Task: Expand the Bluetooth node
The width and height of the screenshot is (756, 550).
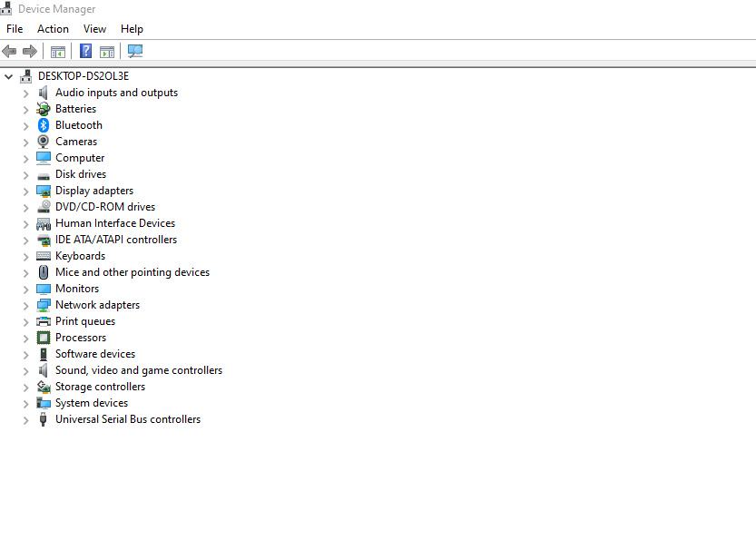Action: pyautogui.click(x=26, y=126)
